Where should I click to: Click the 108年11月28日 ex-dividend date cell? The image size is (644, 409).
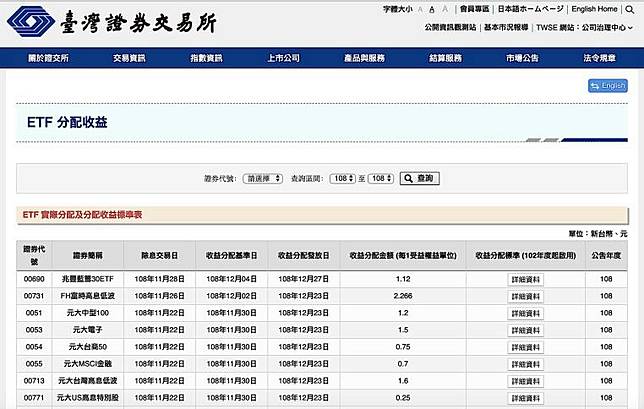[160, 279]
